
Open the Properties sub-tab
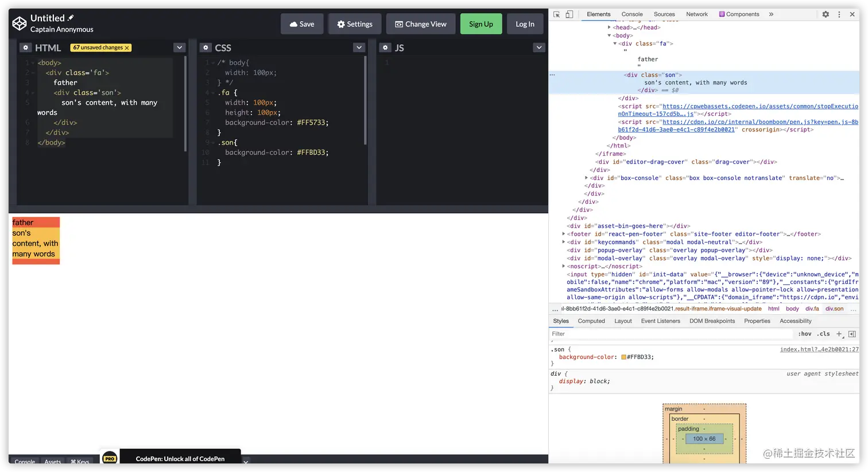(x=757, y=321)
